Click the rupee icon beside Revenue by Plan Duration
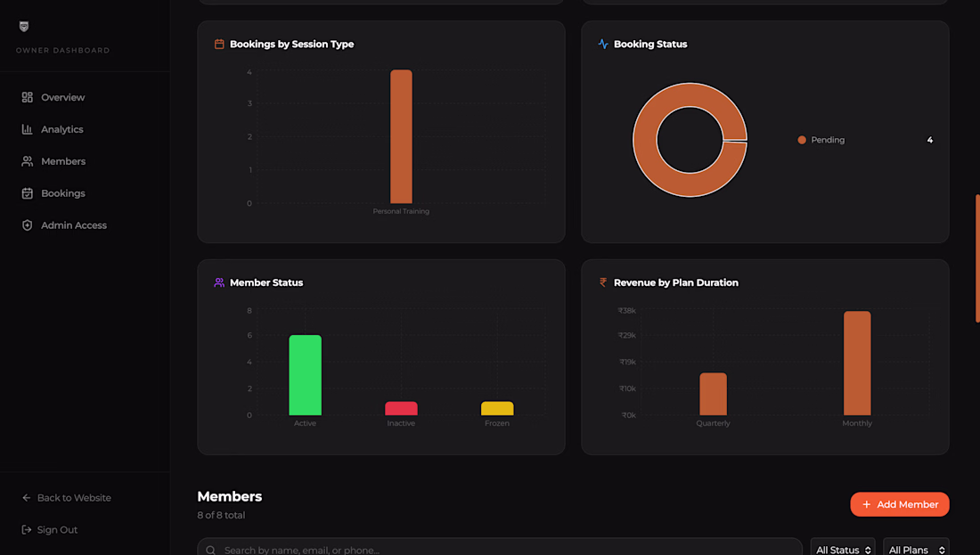Screen dimensions: 980x555 603,282
